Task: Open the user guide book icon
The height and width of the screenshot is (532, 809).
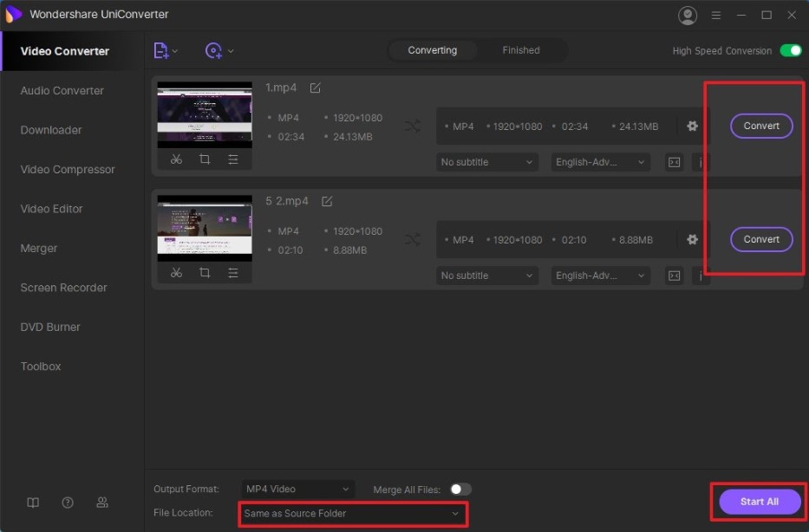Action: tap(33, 503)
